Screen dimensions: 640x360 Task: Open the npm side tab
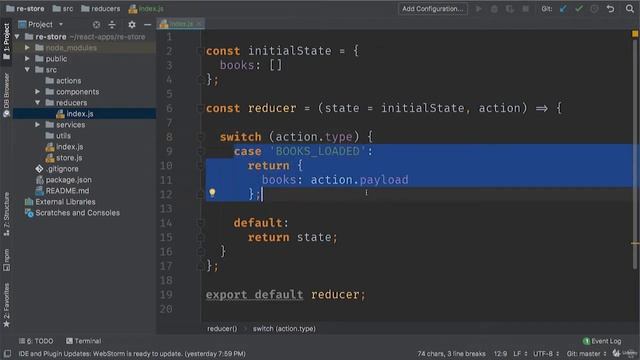(6, 260)
